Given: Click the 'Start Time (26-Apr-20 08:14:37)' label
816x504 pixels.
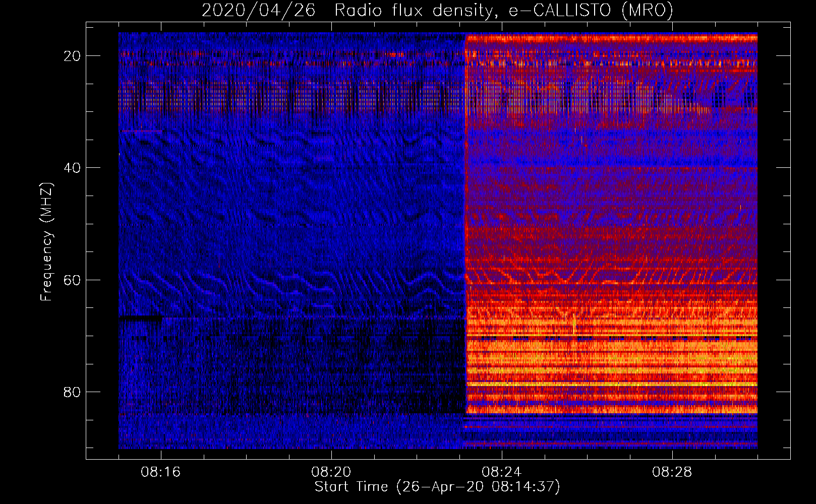Looking at the screenshot, I should [x=437, y=487].
